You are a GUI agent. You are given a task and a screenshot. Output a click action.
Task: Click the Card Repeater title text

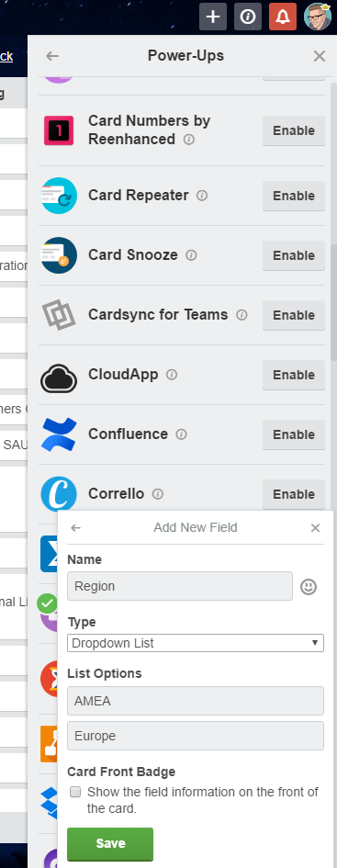pos(139,196)
